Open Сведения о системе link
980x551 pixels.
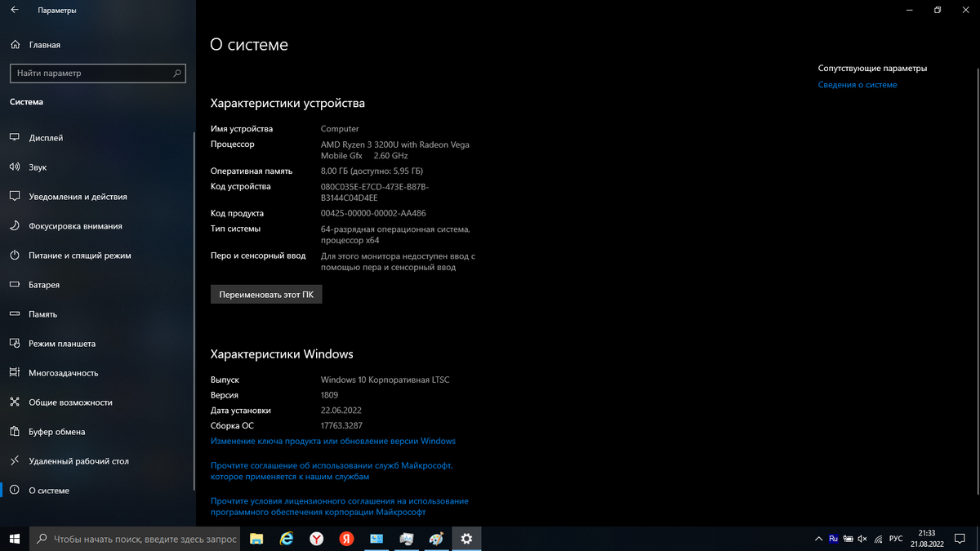[857, 85]
